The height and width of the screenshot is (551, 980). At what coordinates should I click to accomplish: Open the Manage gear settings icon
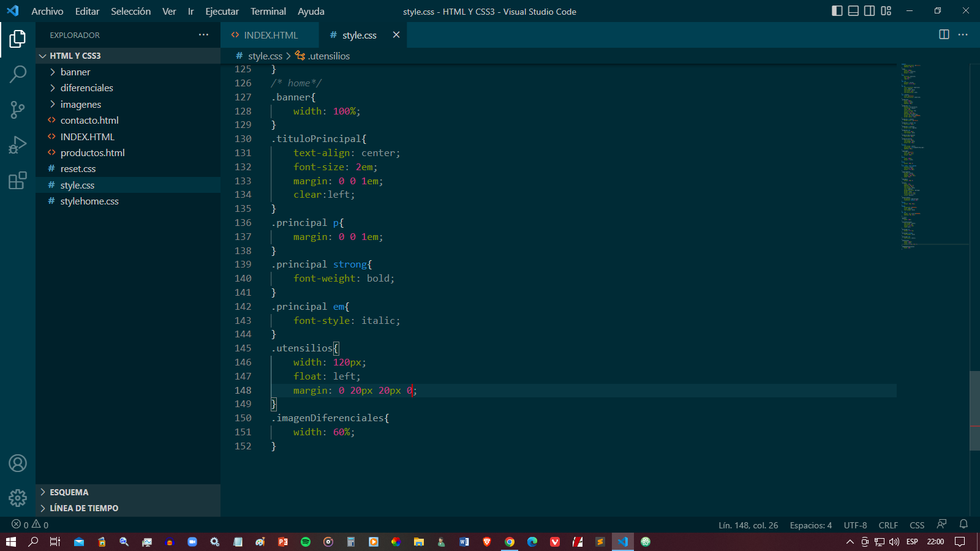(18, 498)
